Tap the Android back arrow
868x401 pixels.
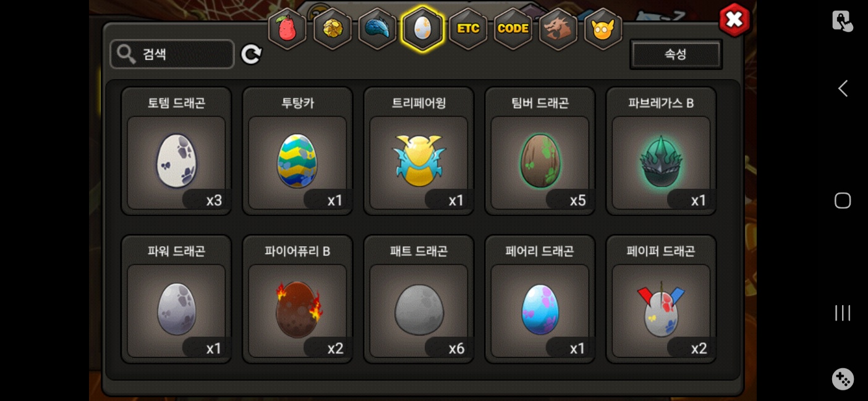pos(843,88)
